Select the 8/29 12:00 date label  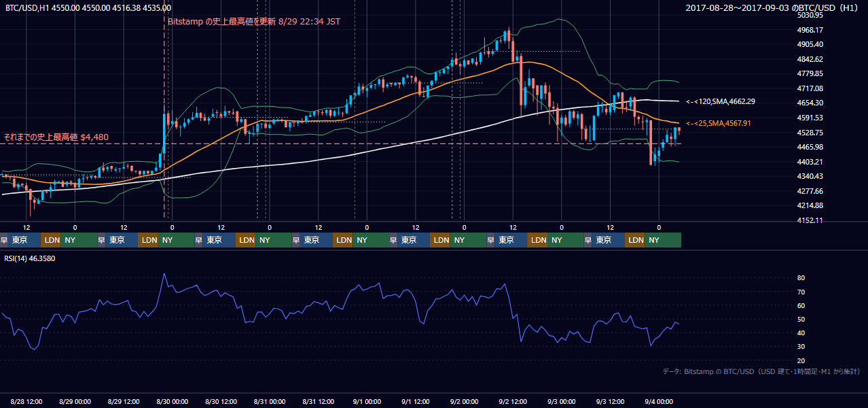124,401
